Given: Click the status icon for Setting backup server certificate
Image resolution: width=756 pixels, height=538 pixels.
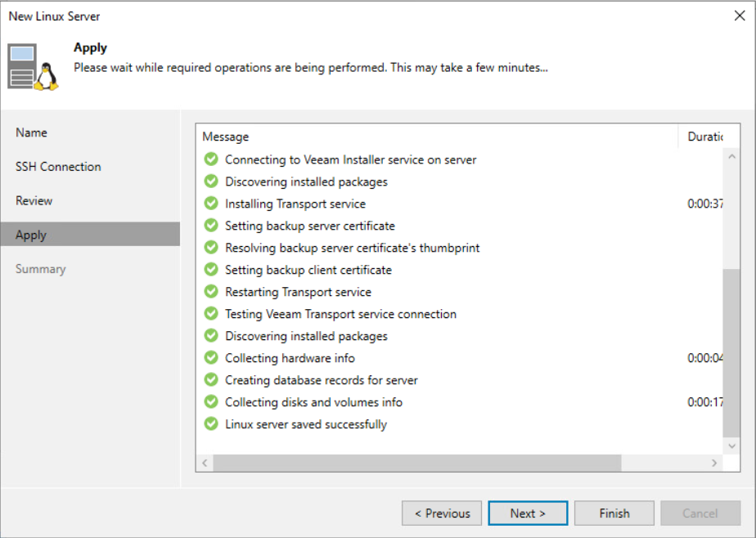Looking at the screenshot, I should coord(211,226).
